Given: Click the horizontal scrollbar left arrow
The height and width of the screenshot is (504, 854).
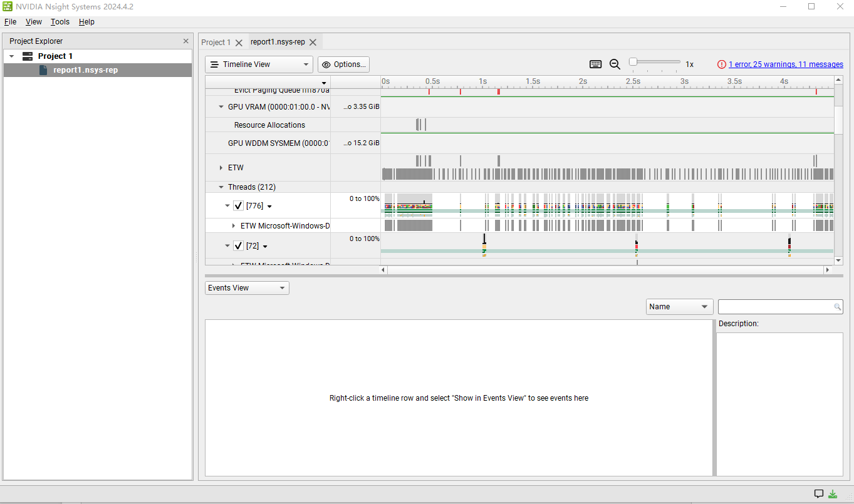Looking at the screenshot, I should pos(384,270).
